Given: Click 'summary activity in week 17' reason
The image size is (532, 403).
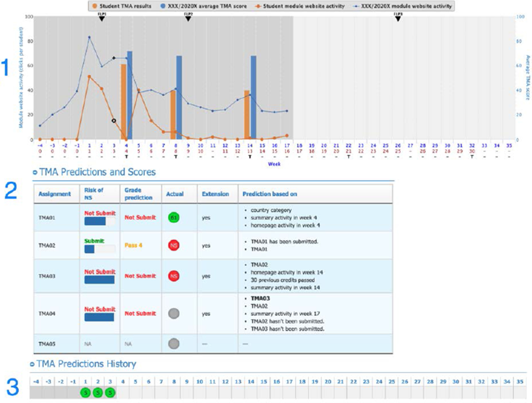Looking at the screenshot, I should [285, 314].
